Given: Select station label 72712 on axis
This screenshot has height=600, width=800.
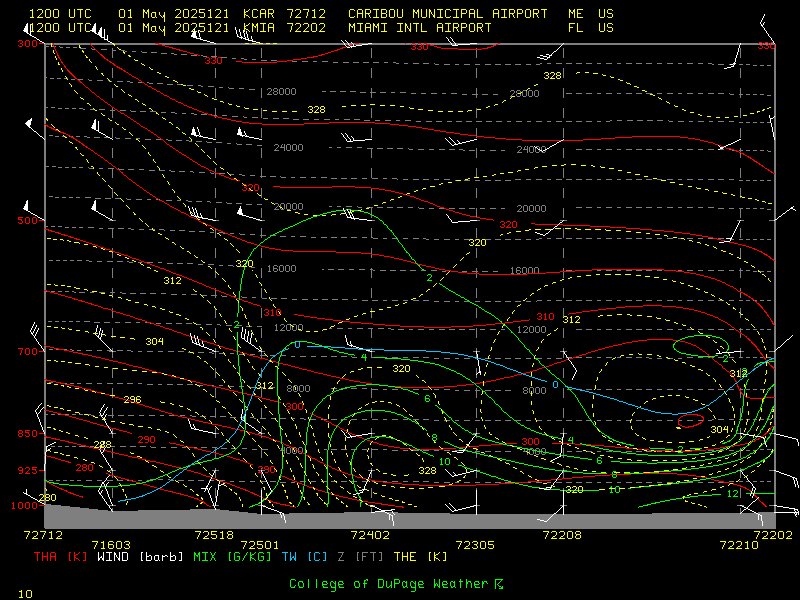Looking at the screenshot, I should (x=43, y=535).
